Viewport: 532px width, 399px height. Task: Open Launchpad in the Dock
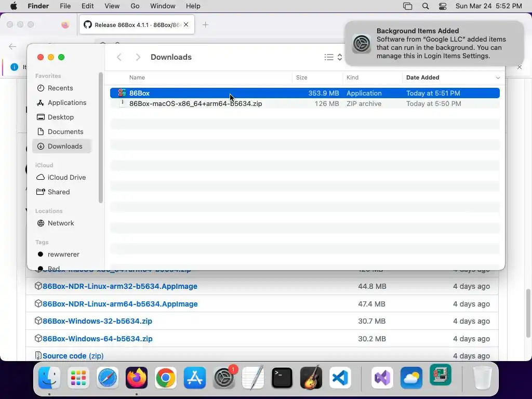[x=78, y=378]
